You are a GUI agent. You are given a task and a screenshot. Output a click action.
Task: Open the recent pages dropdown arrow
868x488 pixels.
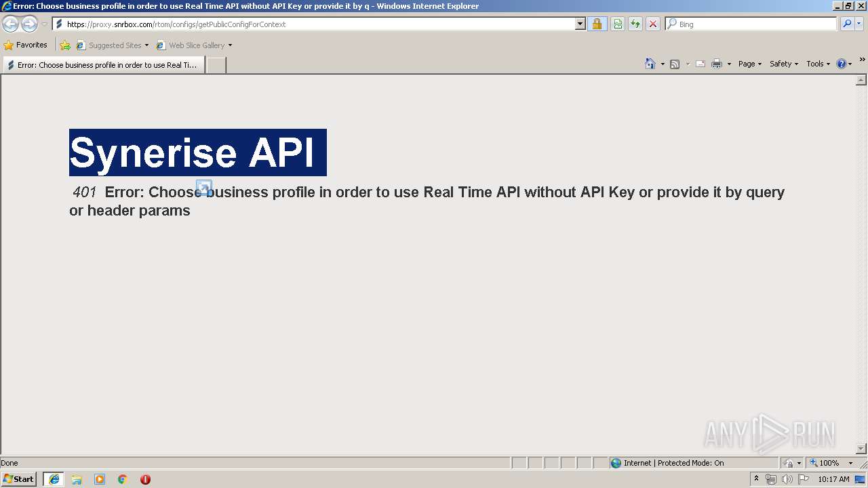click(x=44, y=24)
